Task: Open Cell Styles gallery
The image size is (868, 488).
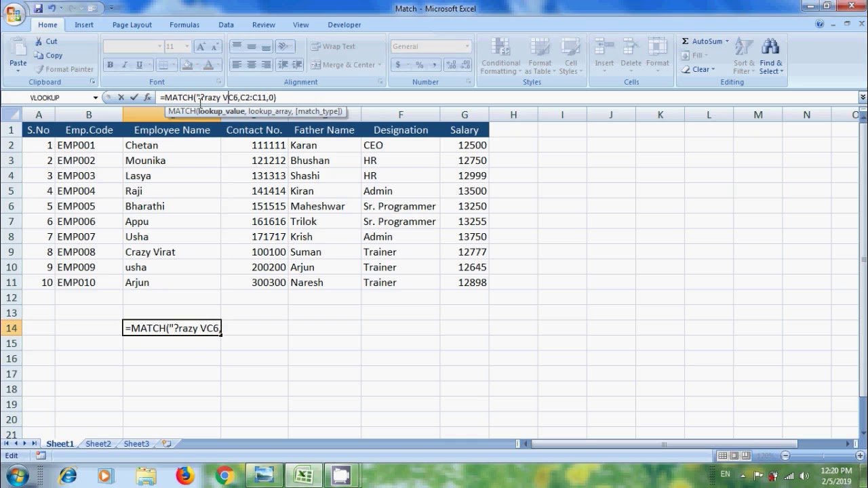Action: (571, 56)
